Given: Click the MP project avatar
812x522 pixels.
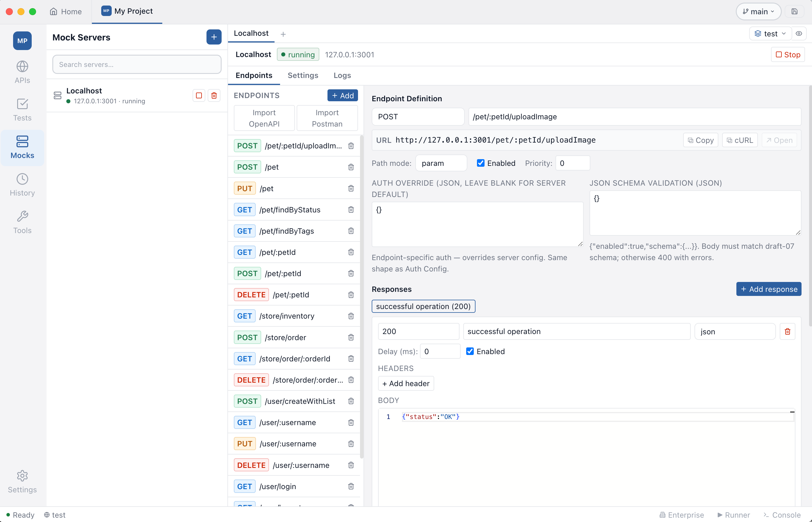Looking at the screenshot, I should pyautogui.click(x=22, y=41).
